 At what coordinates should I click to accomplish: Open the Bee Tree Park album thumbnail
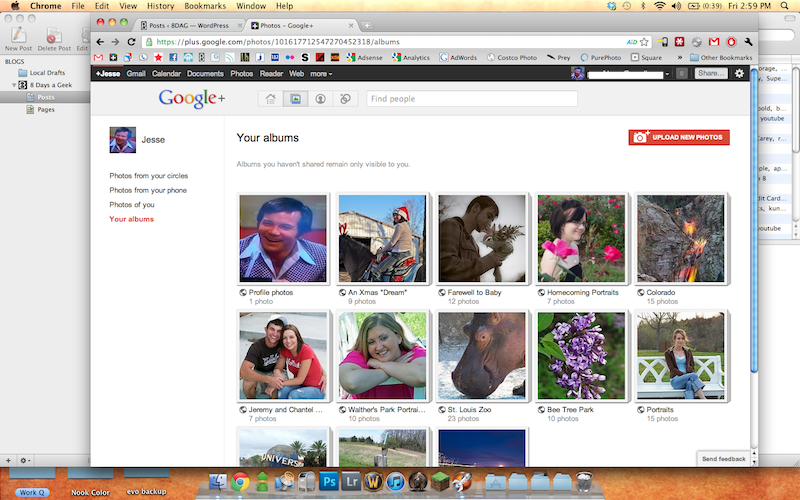coord(581,356)
